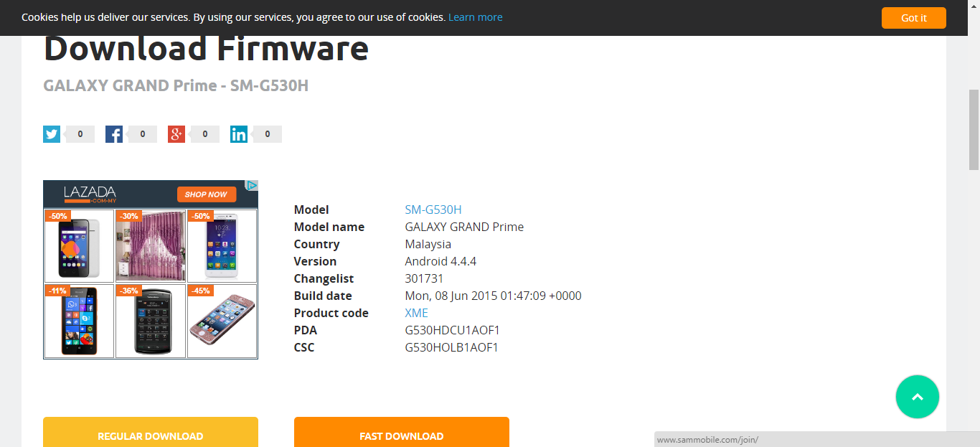This screenshot has width=980, height=447.
Task: Click the page vertical scrollbar thumb
Action: tap(974, 129)
